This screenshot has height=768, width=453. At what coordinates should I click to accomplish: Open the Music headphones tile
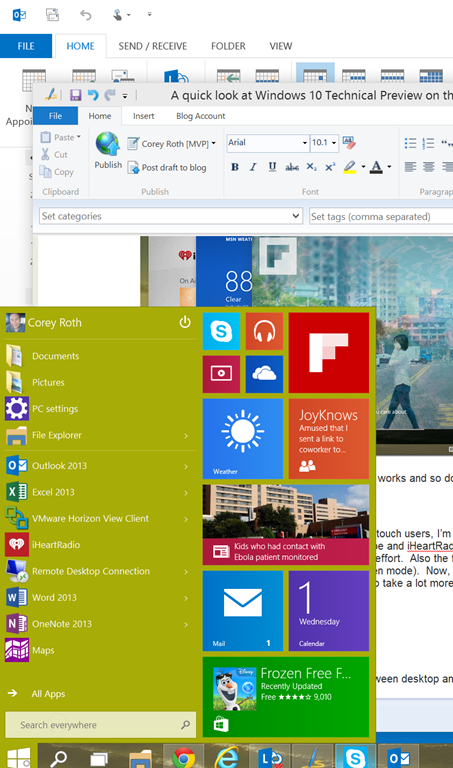[x=264, y=332]
